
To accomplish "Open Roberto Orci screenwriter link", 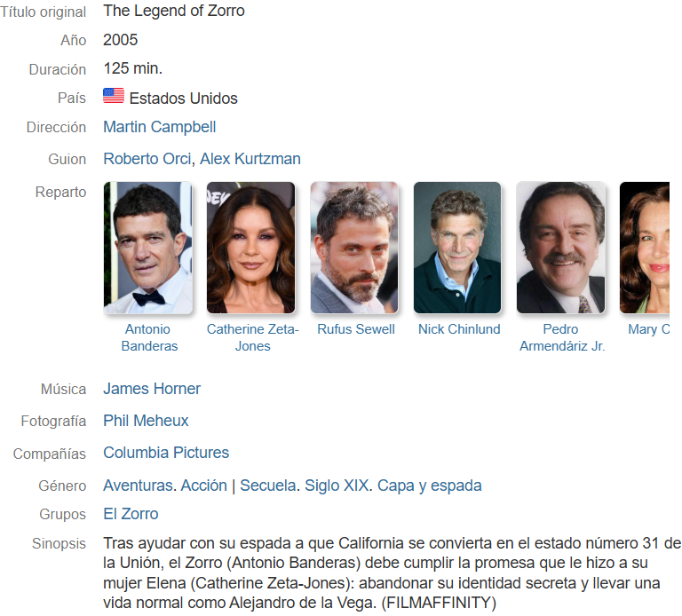I will tap(147, 159).
